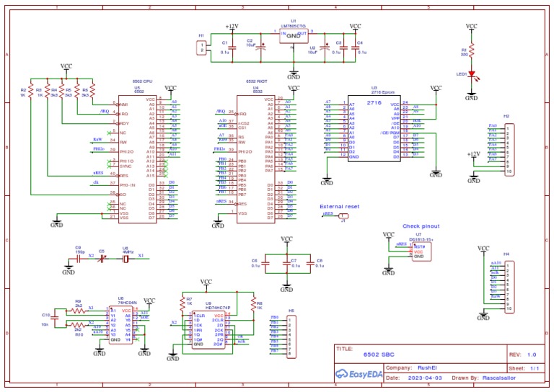Select pull-up resistor R5 3k3

[x=77, y=90]
